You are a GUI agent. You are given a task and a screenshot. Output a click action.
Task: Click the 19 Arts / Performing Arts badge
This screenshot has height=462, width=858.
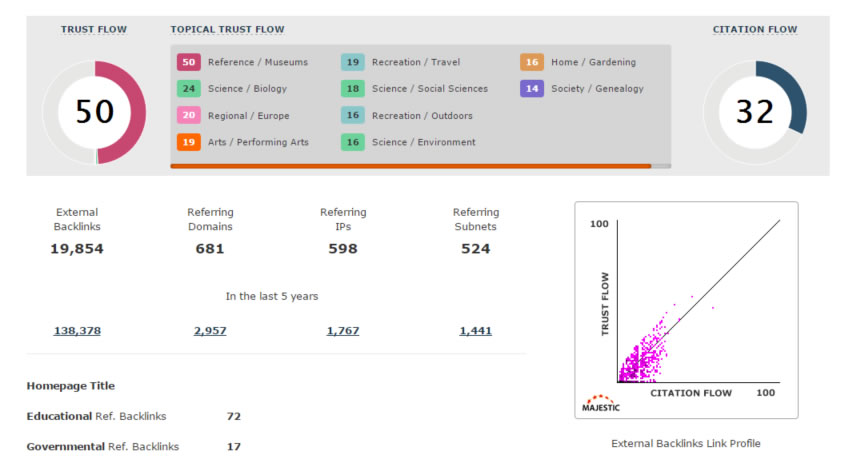click(189, 142)
